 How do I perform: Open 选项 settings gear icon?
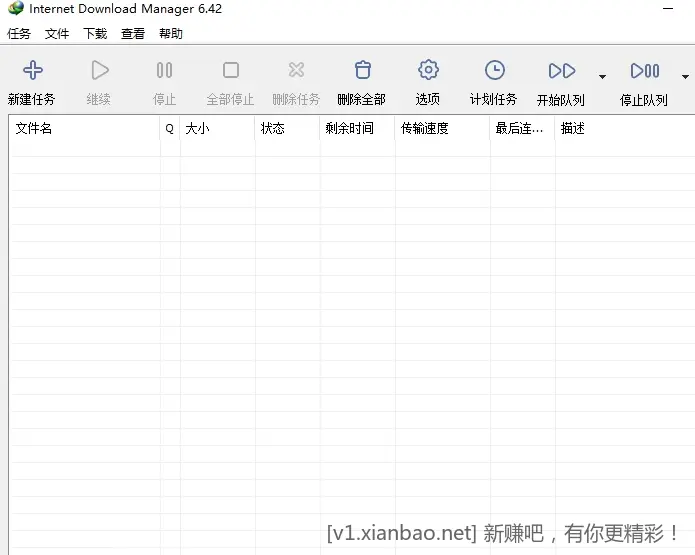click(x=428, y=70)
